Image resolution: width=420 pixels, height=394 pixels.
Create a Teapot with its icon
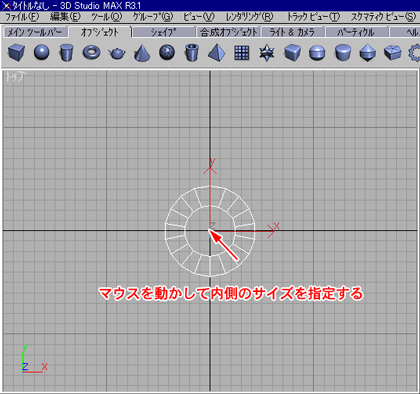click(x=117, y=53)
